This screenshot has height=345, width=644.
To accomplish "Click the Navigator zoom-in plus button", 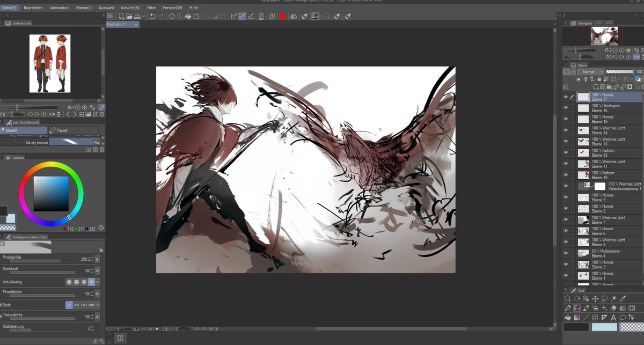I will [x=621, y=50].
